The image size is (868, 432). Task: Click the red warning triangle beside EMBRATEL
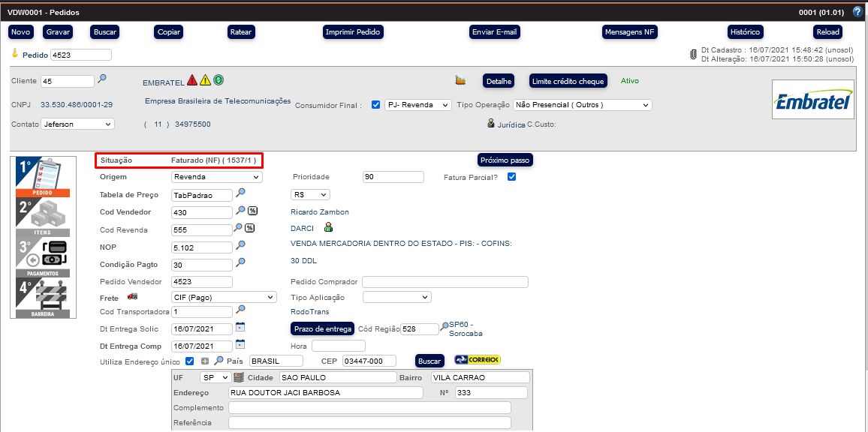pos(192,80)
